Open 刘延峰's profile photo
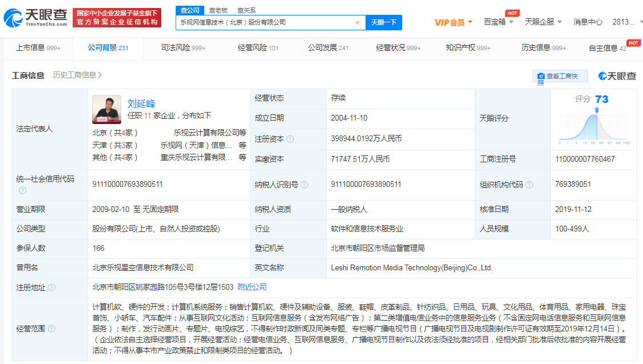Viewport: 643px width, 364px height. coord(106,109)
